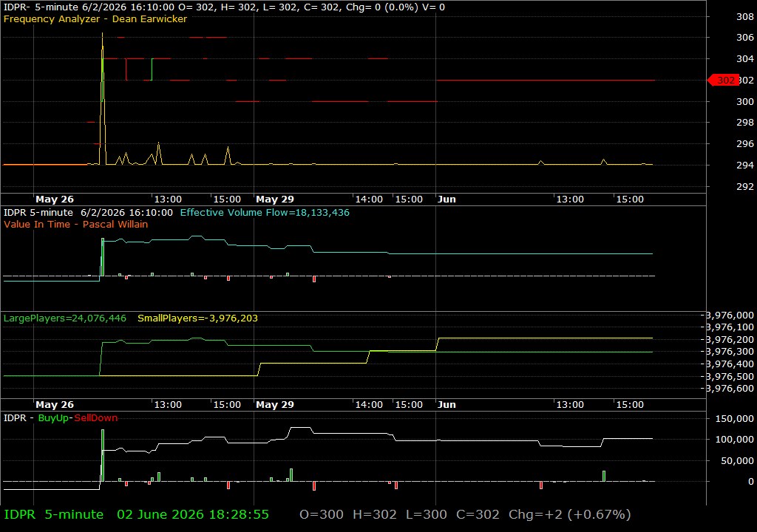Click the top chart's IDPR 5-minute title line
Screen dimensions: 757x532
tap(224, 7)
